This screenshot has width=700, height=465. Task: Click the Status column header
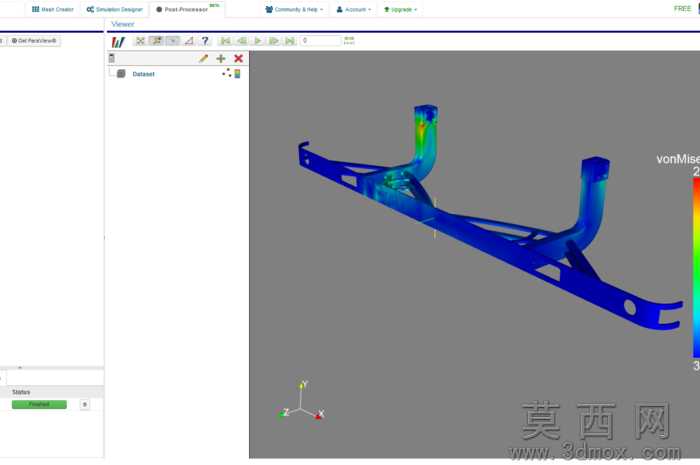[21, 392]
